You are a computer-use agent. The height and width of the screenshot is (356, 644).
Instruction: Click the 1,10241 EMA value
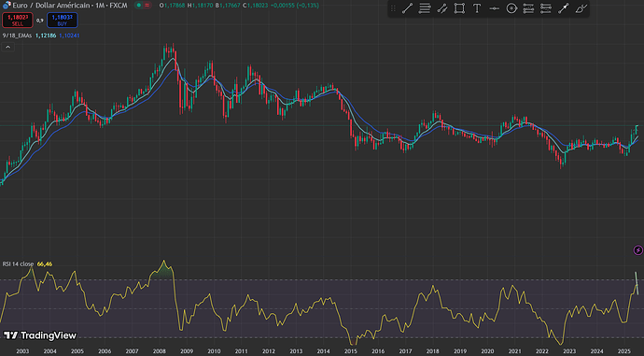(x=69, y=36)
